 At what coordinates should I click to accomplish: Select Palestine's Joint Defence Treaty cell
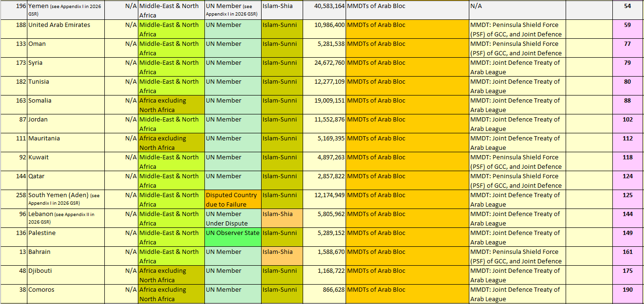[x=517, y=237]
